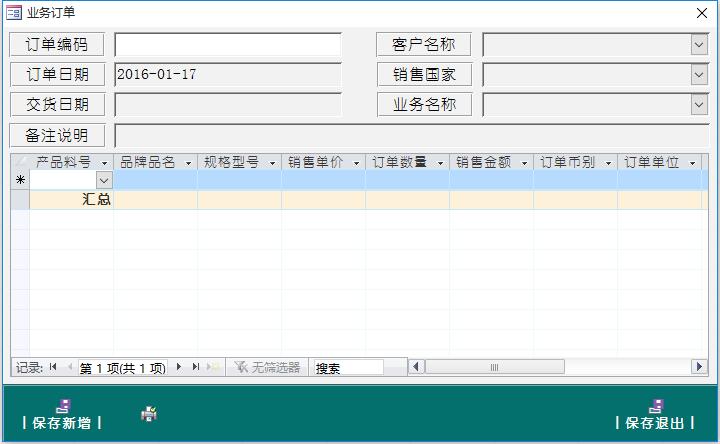Click the 客户名称 label button
This screenshot has width=720, height=444.
coord(424,45)
